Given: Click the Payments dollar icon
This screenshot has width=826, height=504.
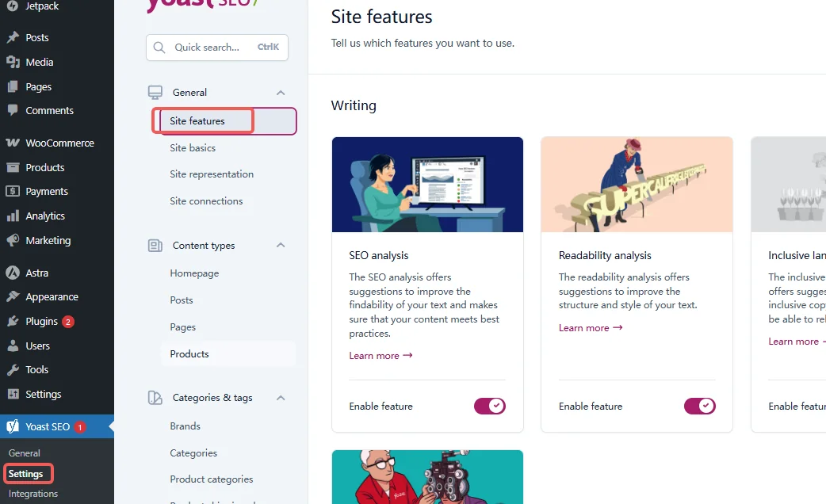Looking at the screenshot, I should (x=13, y=192).
